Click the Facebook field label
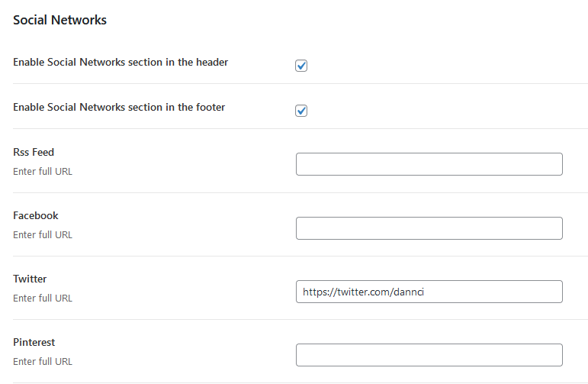The image size is (588, 384). tap(36, 215)
